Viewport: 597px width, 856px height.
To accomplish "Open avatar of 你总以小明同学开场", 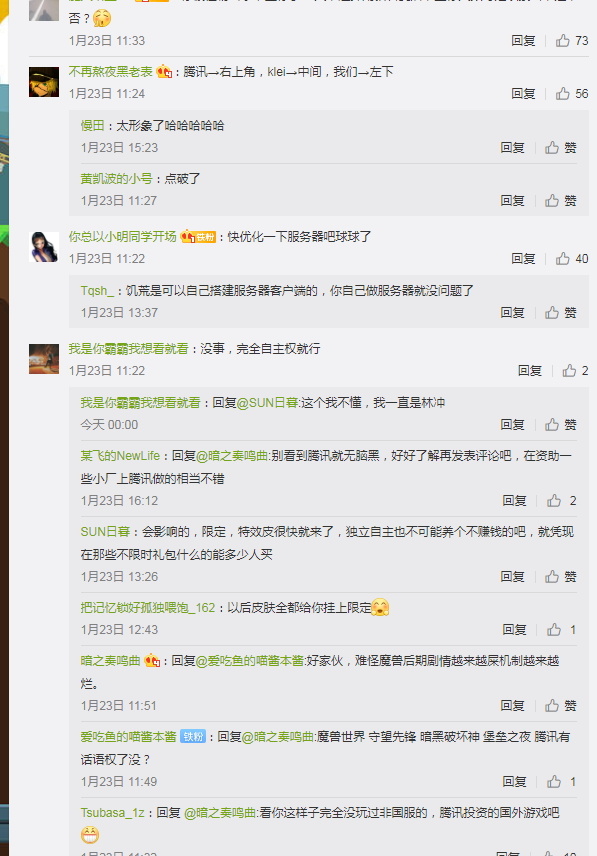I will [x=44, y=247].
